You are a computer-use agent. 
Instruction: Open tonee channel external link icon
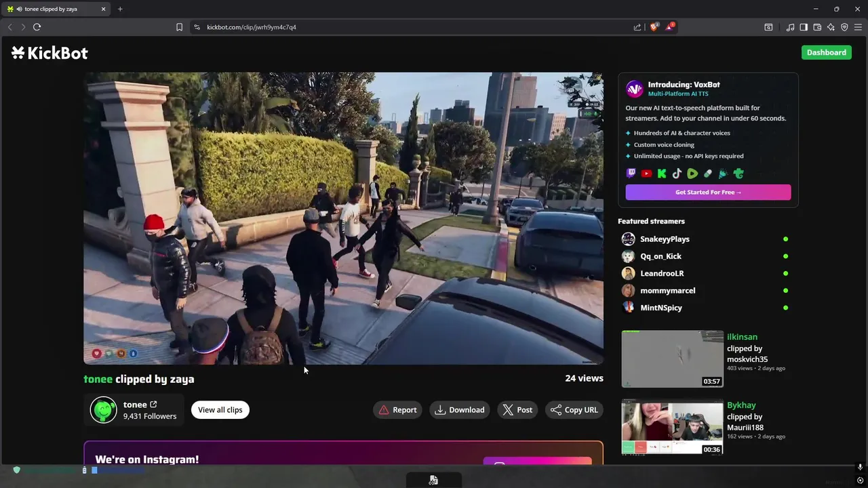click(153, 405)
